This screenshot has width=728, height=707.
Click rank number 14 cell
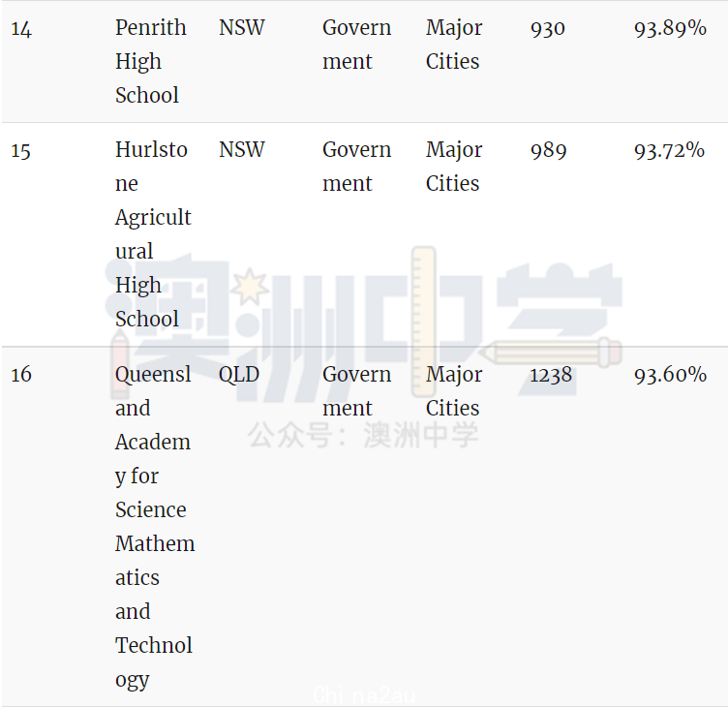tap(21, 29)
